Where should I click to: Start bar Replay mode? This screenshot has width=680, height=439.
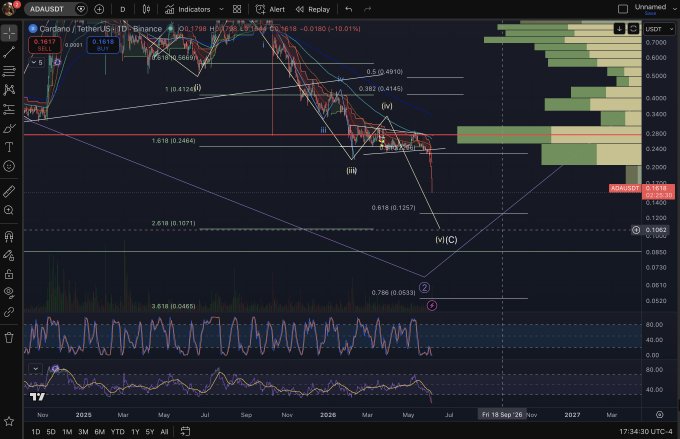click(x=313, y=9)
